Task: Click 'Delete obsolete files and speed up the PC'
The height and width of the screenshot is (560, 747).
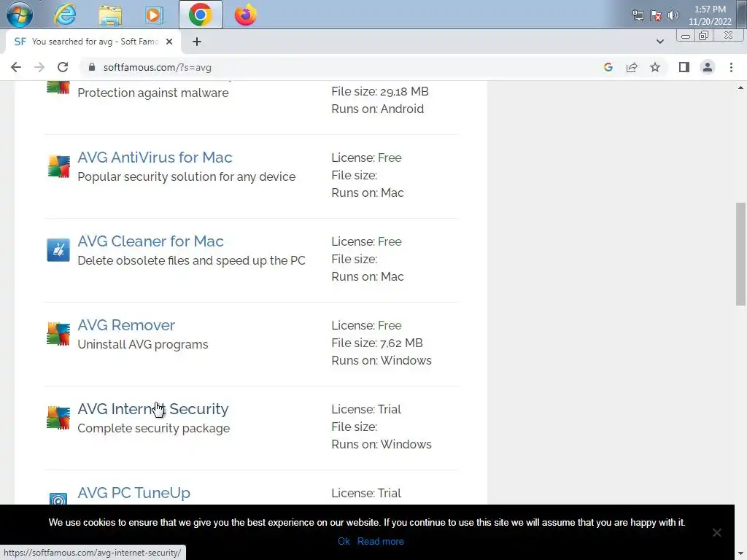Action: click(x=191, y=260)
